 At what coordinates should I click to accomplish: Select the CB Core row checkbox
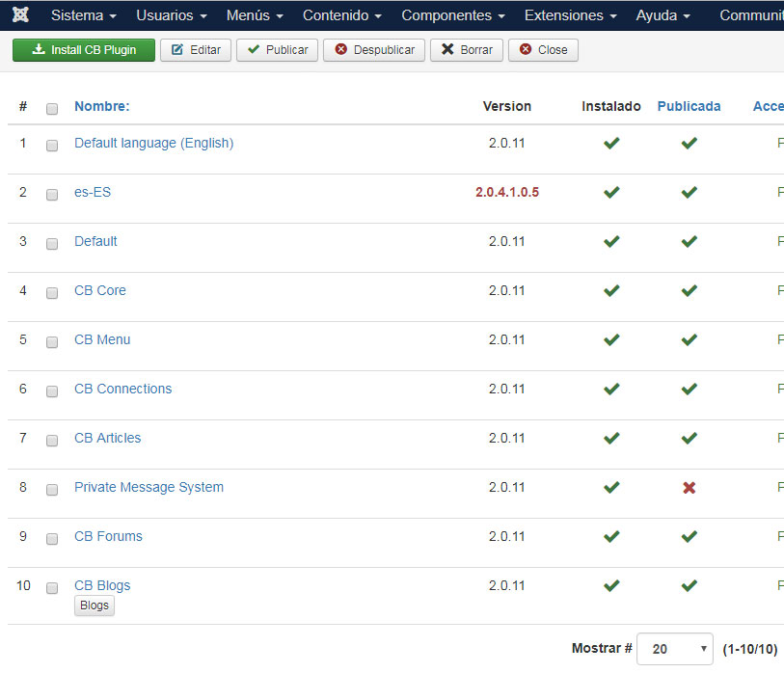(52, 293)
